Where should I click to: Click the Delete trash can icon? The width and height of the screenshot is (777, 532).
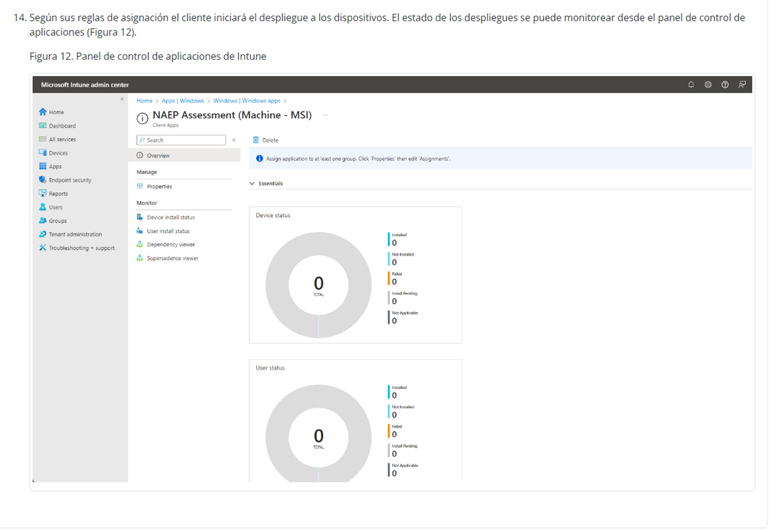click(256, 140)
